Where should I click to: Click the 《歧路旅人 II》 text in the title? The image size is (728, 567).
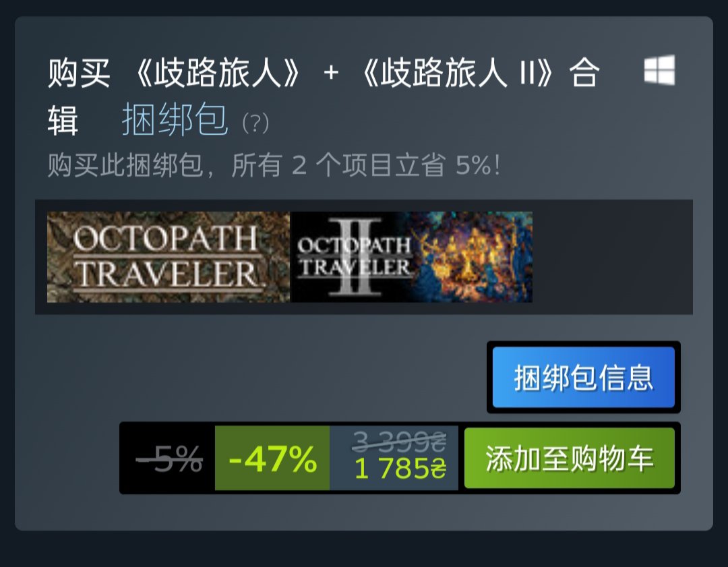(457, 73)
